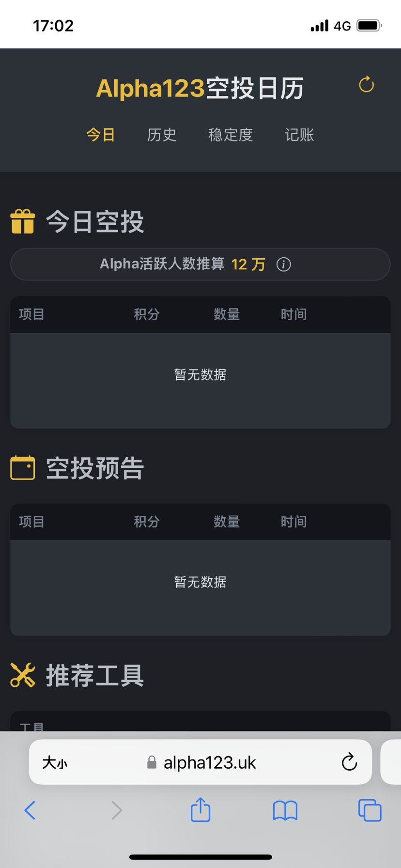The width and height of the screenshot is (401, 868).
Task: Tap the yellow refresh icon in header
Action: click(x=366, y=84)
